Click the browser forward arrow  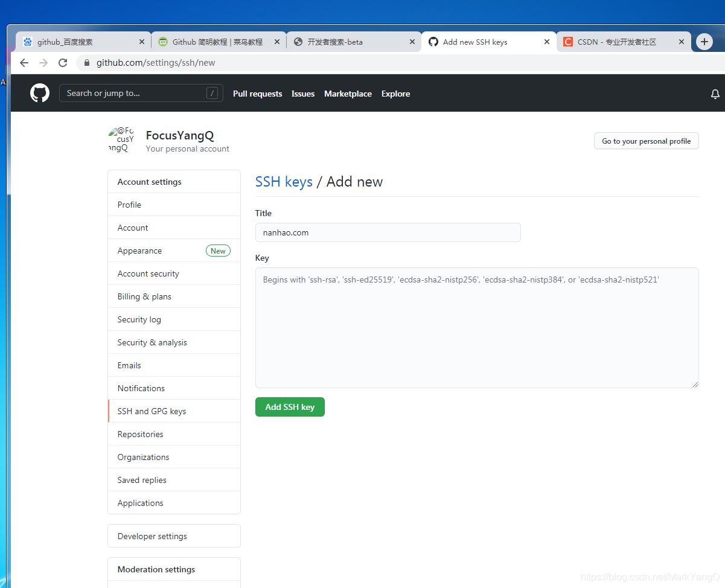tap(43, 63)
